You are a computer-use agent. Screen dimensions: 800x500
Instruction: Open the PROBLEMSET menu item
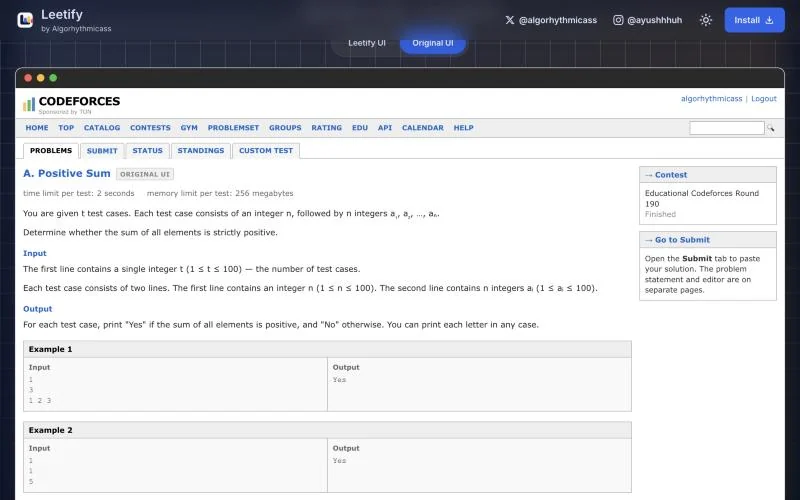click(233, 128)
